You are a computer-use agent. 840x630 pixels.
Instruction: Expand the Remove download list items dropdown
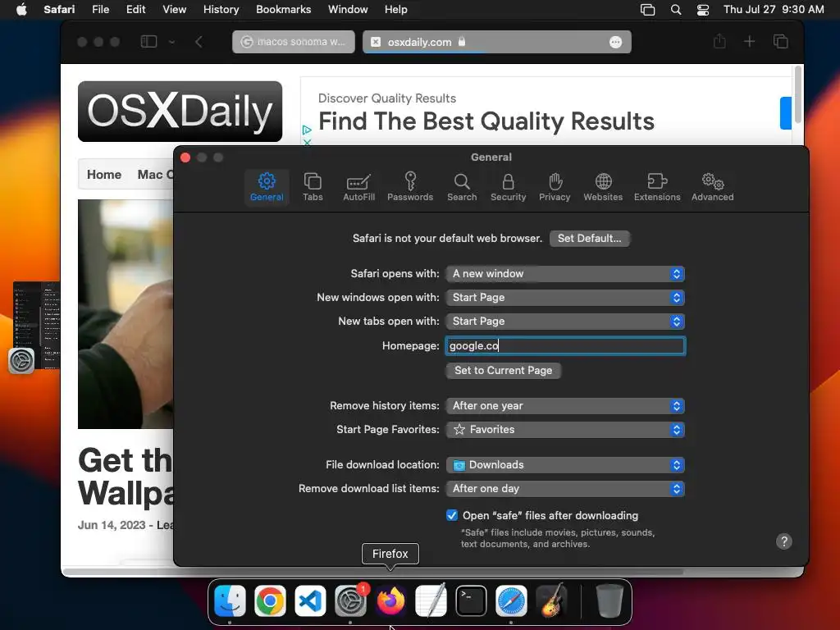pyautogui.click(x=565, y=489)
